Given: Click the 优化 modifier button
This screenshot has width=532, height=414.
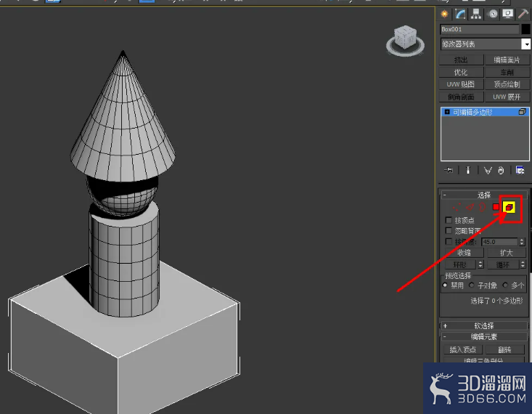Looking at the screenshot, I should pos(461,72).
